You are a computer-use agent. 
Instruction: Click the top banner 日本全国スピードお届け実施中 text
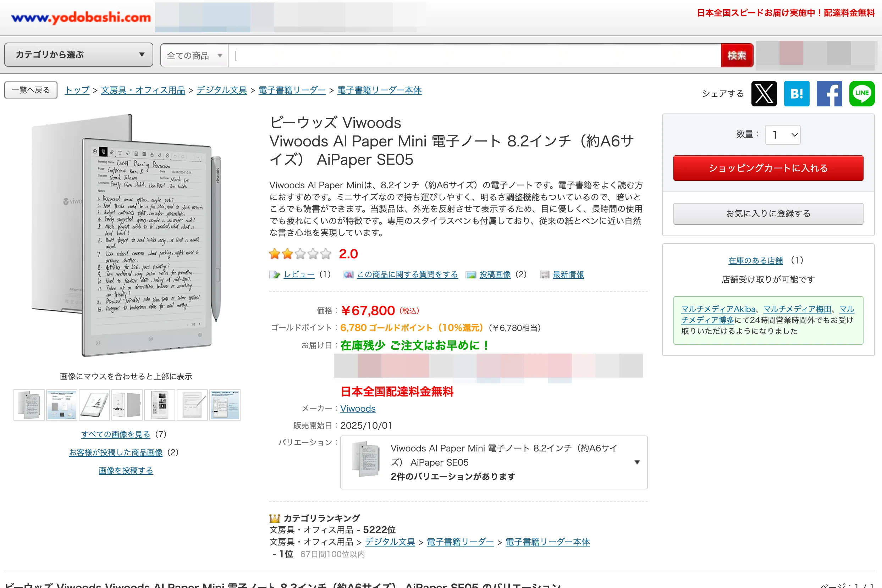tap(785, 13)
